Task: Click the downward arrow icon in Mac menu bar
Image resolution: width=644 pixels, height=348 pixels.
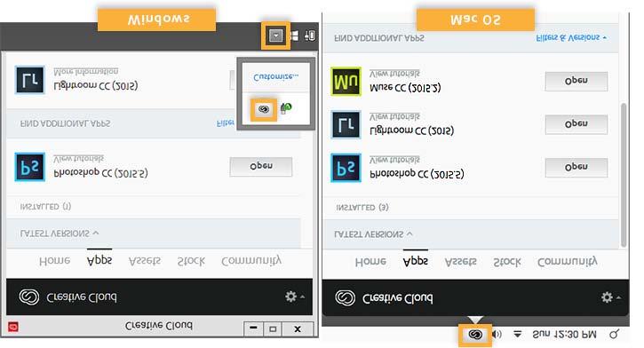Action: [518, 335]
